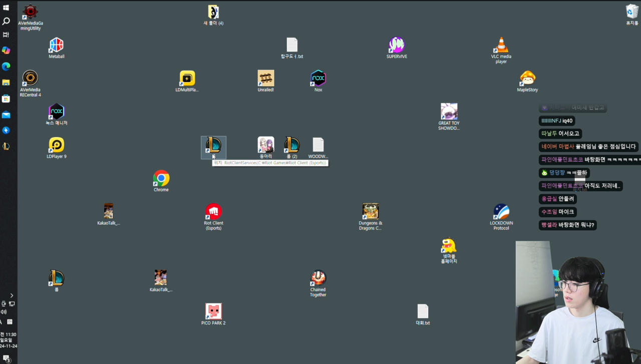Expand the hidden system tray icons
Screen dimensions: 641x364
[12, 295]
